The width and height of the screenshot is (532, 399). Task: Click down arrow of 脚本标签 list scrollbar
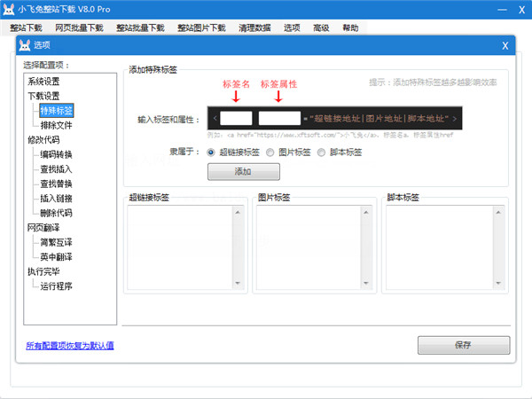pos(498,283)
